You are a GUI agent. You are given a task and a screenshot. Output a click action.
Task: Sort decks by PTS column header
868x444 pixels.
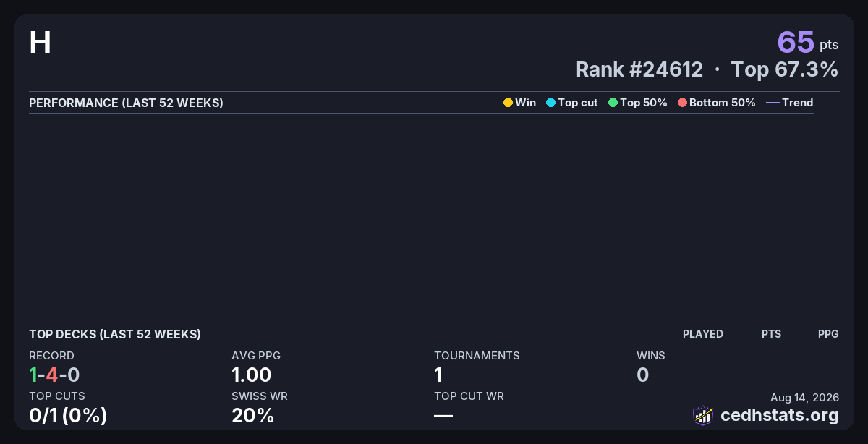pyautogui.click(x=772, y=334)
